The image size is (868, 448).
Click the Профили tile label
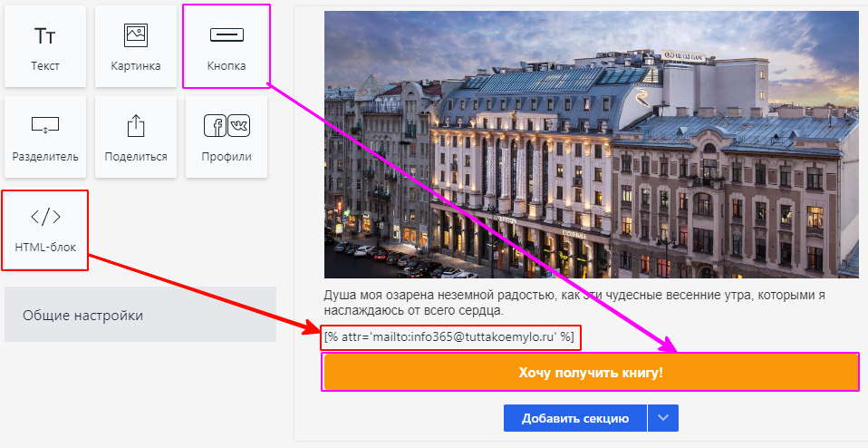point(227,157)
